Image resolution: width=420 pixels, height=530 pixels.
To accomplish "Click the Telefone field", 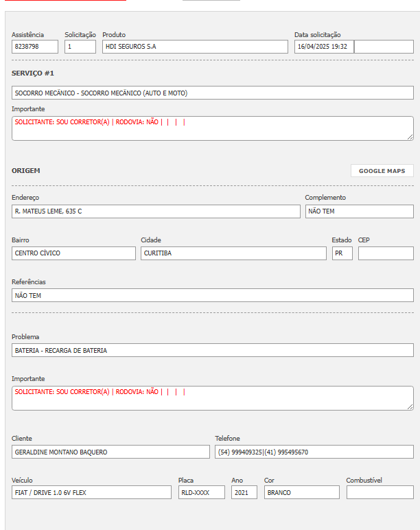I will click(314, 452).
